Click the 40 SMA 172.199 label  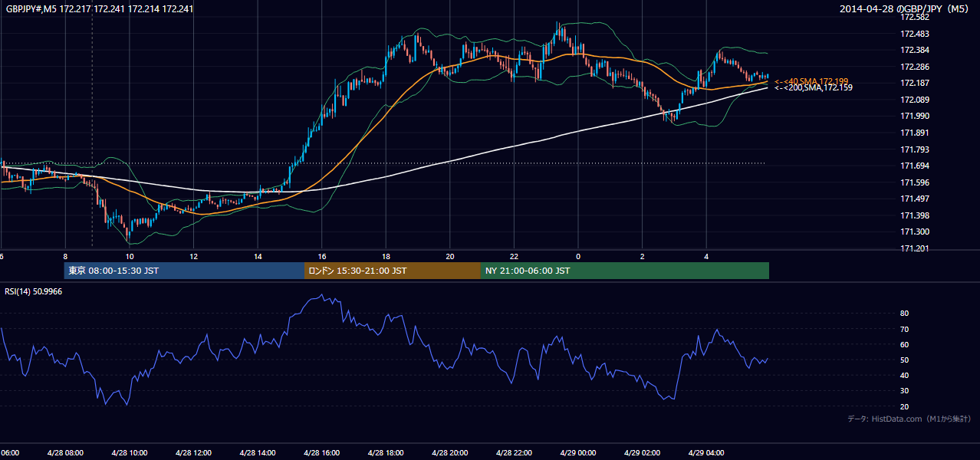tap(811, 81)
